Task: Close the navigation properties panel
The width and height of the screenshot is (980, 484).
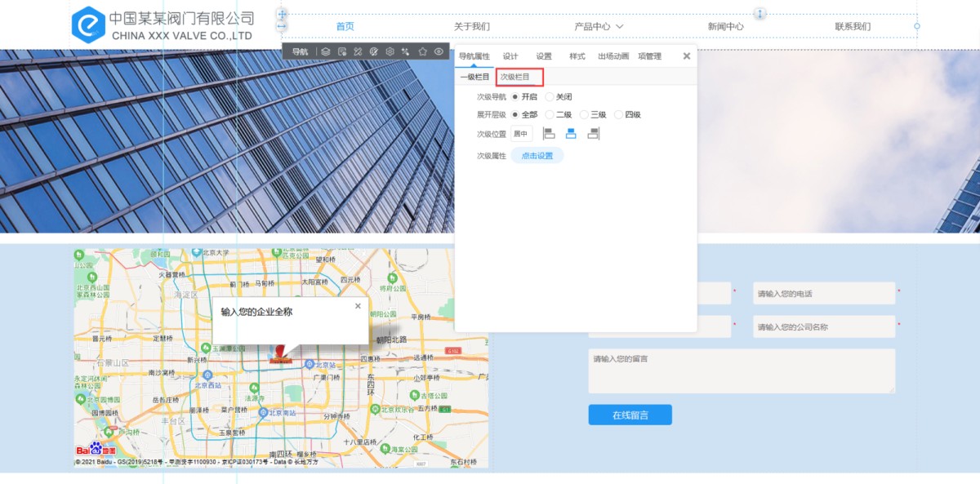Action: coord(686,56)
